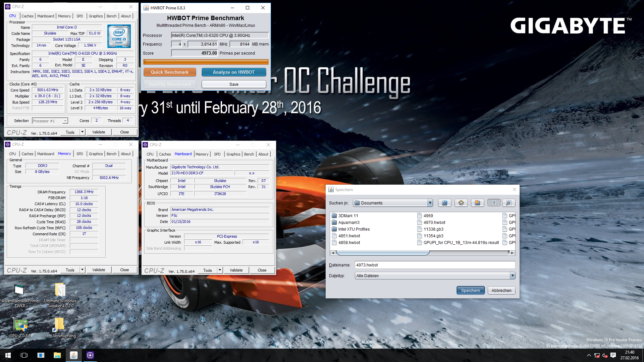Click Intel Core i3 logo in CPU-Z

[119, 36]
